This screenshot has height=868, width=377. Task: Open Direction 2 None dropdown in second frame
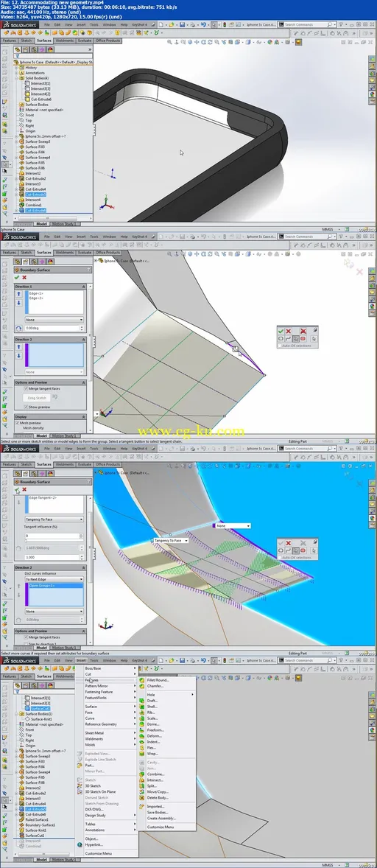pos(54,372)
